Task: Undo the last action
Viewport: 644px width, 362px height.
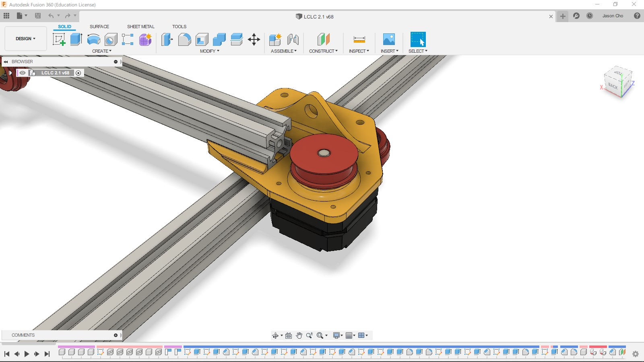Action: click(51, 16)
